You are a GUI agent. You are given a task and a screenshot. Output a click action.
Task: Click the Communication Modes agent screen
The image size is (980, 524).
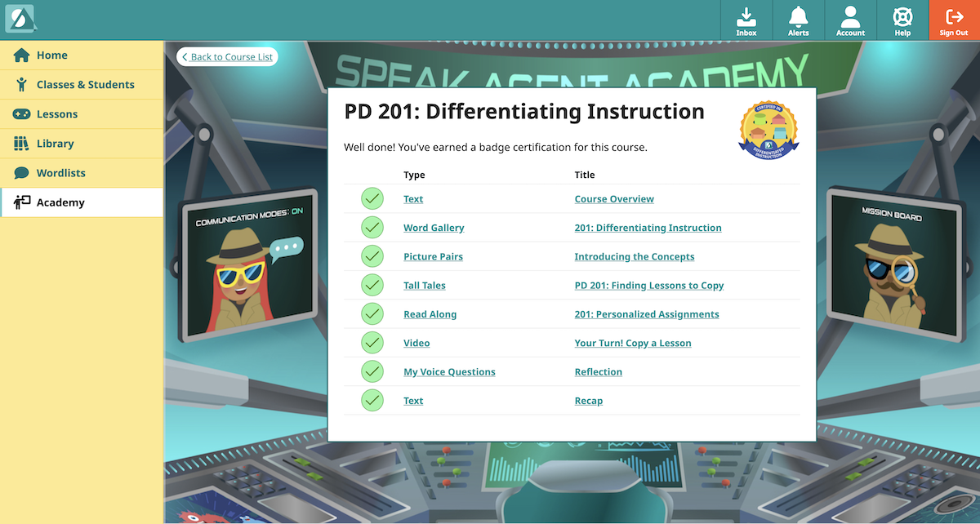(249, 271)
